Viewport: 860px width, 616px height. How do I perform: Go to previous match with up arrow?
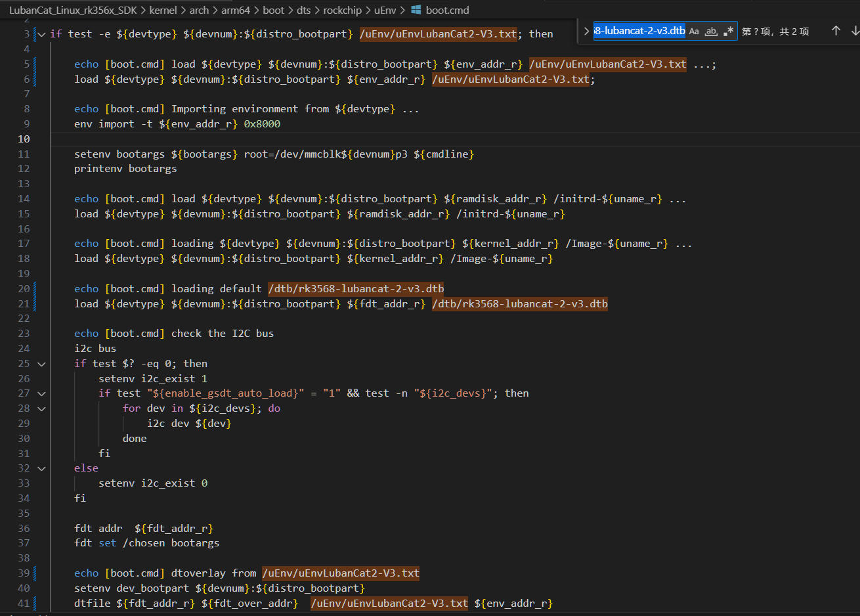tap(836, 31)
